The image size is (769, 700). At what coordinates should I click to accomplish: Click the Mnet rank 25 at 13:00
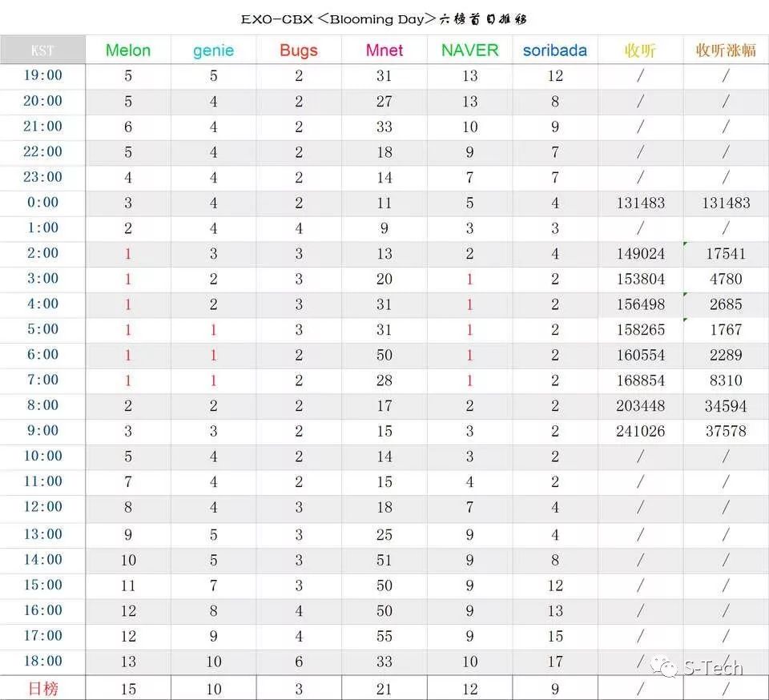[384, 535]
